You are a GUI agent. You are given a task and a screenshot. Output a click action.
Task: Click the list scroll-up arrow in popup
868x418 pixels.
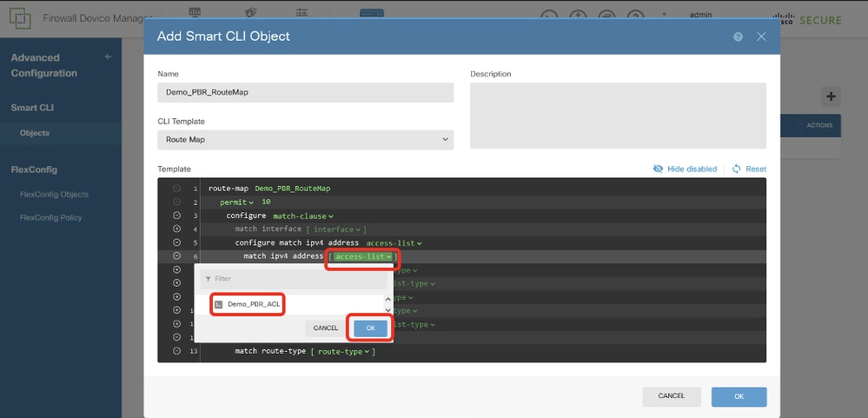coord(388,300)
